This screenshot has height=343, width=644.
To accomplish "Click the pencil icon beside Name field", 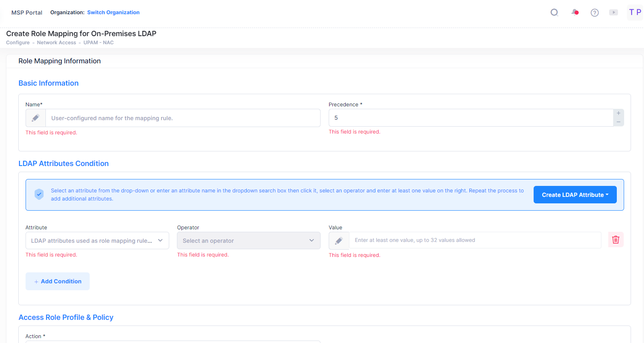I will click(36, 118).
